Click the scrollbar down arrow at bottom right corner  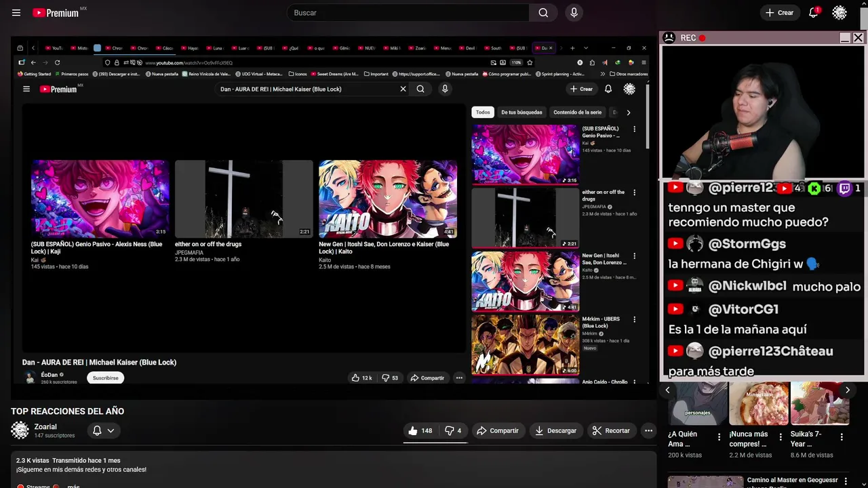click(x=863, y=483)
